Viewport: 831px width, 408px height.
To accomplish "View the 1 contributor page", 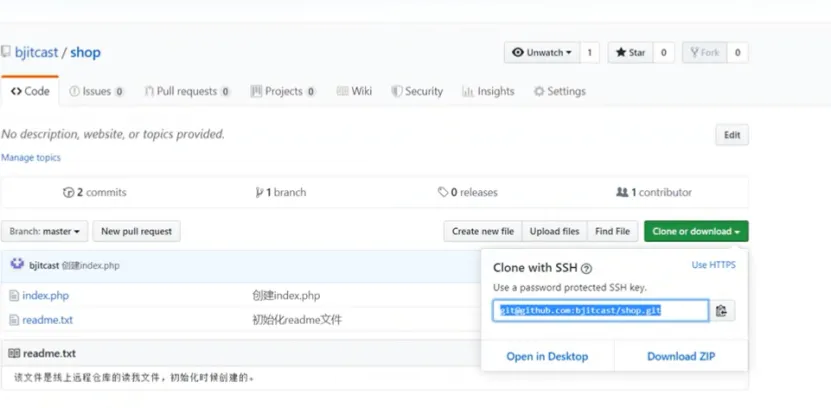I will pyautogui.click(x=654, y=192).
